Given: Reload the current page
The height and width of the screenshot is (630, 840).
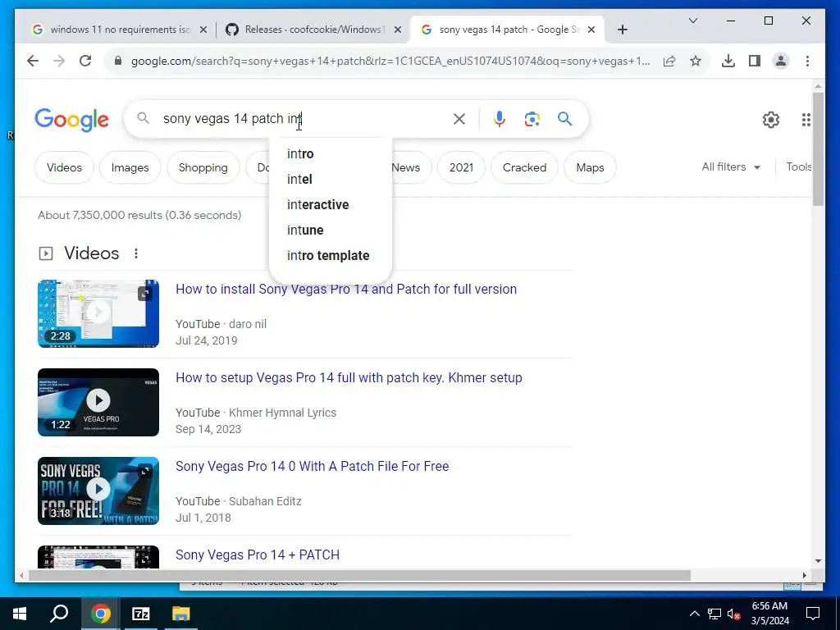Looking at the screenshot, I should pos(85,61).
